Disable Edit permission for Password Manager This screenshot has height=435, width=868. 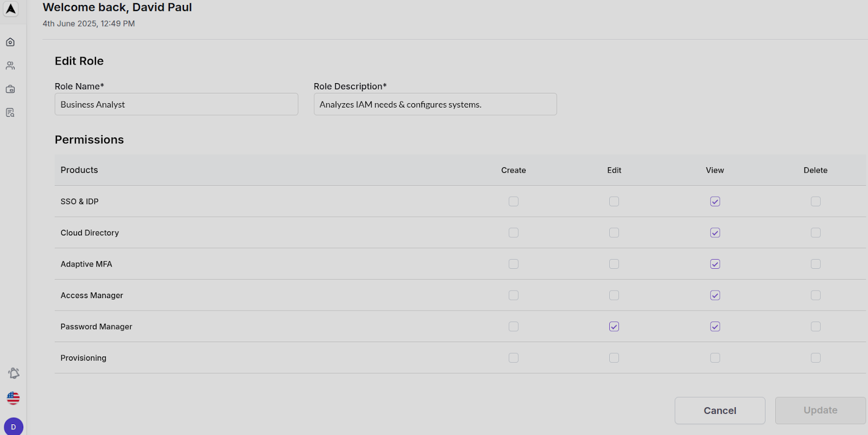614,326
